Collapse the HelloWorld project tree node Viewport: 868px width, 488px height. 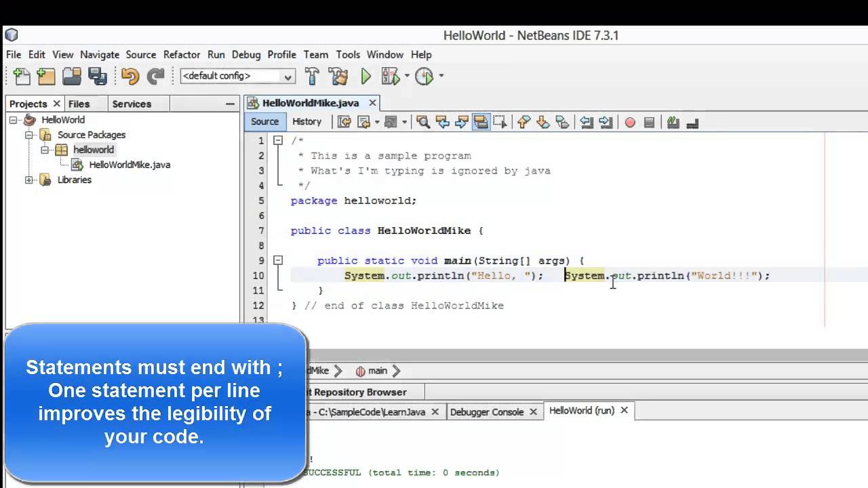pos(14,120)
